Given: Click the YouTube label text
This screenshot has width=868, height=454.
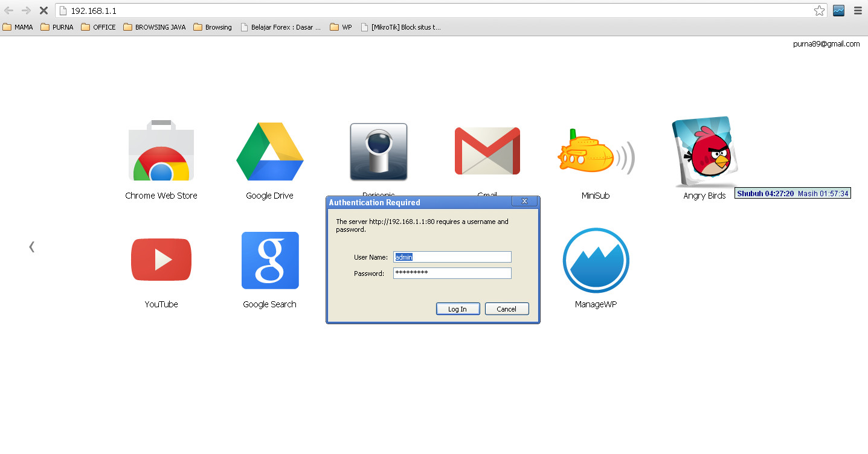Looking at the screenshot, I should click(x=161, y=304).
